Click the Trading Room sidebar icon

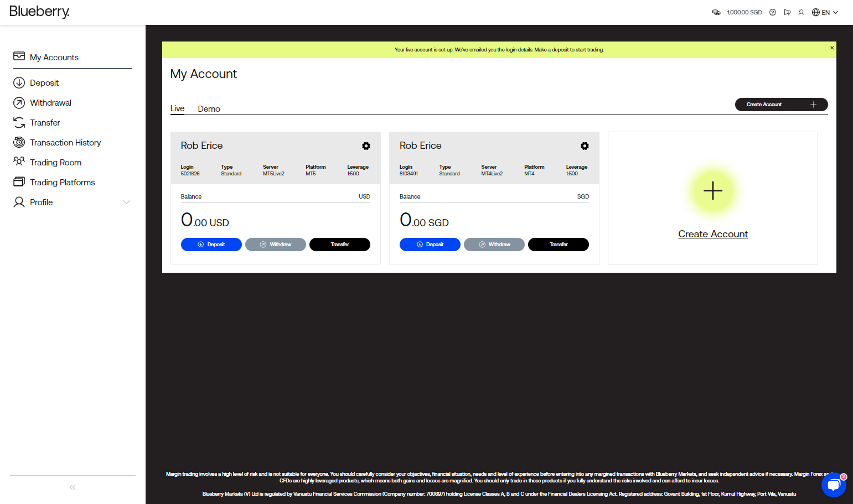coord(19,161)
